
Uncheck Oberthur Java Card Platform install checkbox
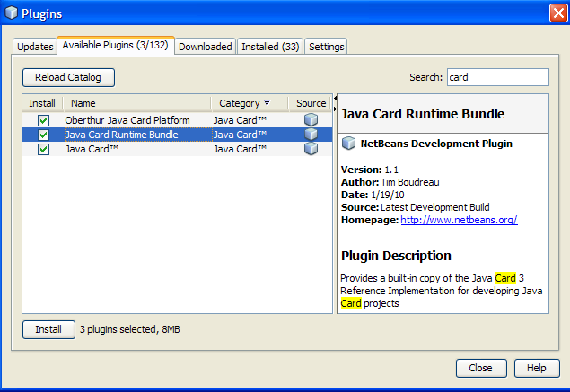(43, 120)
